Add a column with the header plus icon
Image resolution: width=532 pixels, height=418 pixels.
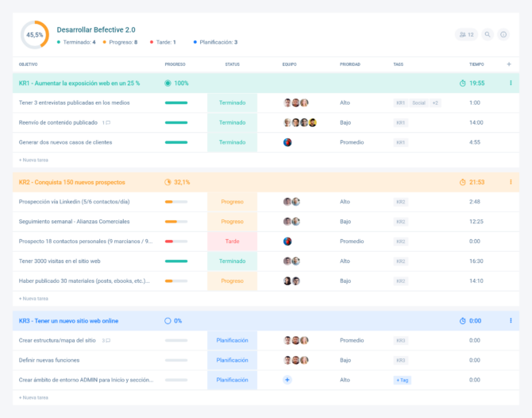pyautogui.click(x=509, y=64)
